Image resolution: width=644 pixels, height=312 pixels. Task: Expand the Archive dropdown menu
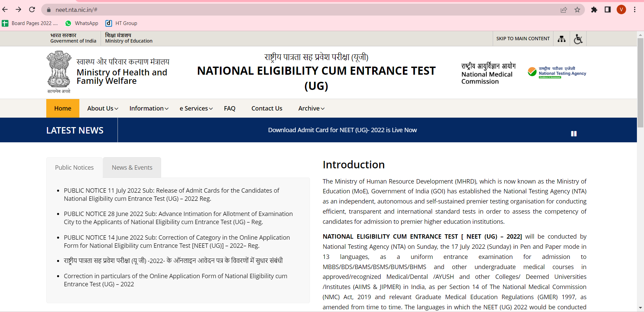tap(311, 109)
